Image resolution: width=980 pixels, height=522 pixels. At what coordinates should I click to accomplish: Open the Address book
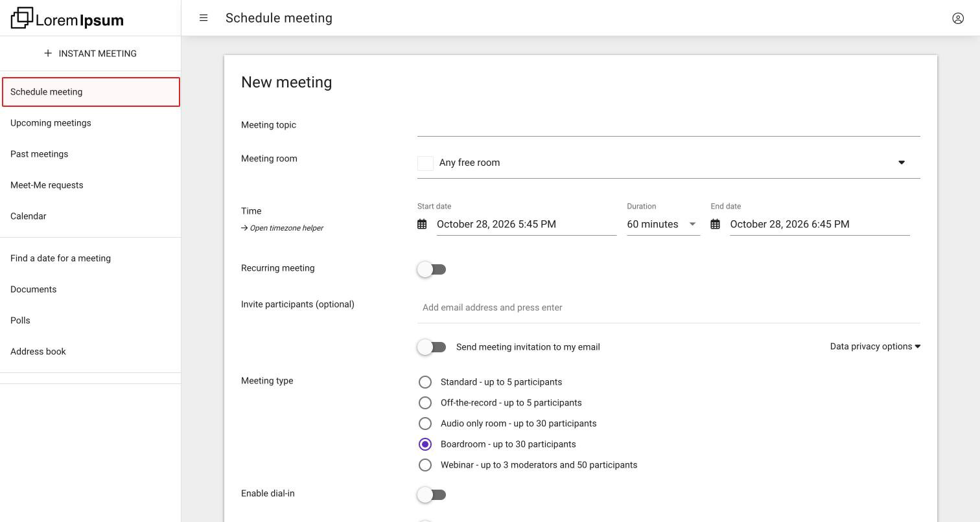pos(90,352)
